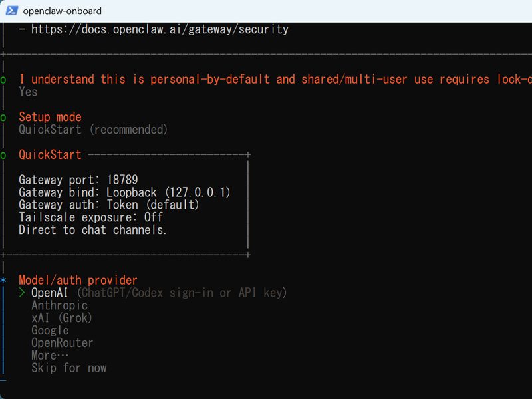Select Anthropic as the model provider
Viewport: 532px width, 399px height.
60,305
